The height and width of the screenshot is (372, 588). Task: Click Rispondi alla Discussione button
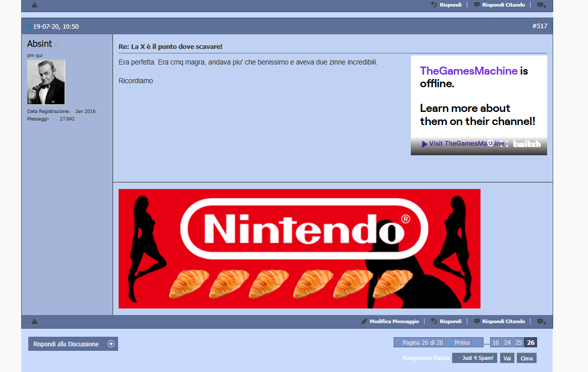pos(73,344)
